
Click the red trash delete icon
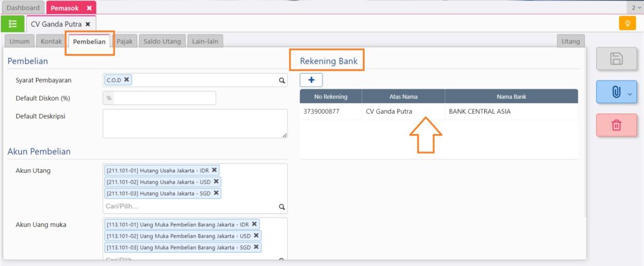click(x=616, y=125)
